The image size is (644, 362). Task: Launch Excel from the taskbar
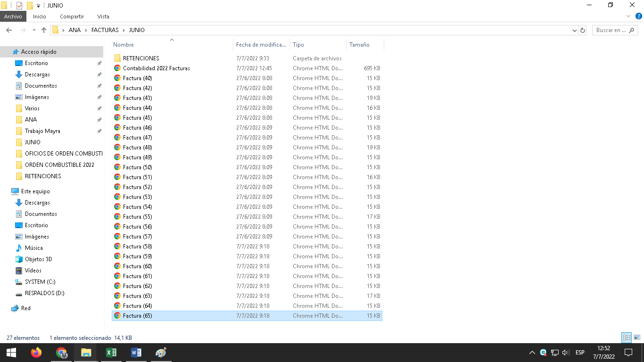click(x=111, y=353)
